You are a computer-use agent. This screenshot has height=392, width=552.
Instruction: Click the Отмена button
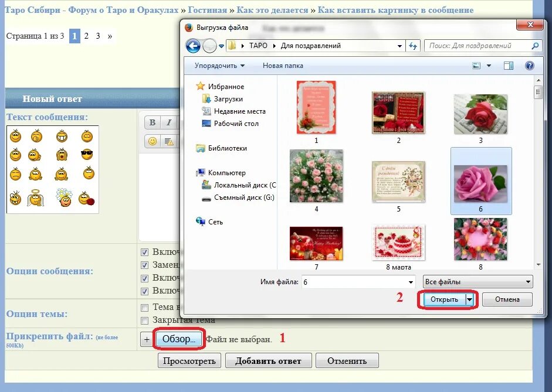(x=507, y=299)
